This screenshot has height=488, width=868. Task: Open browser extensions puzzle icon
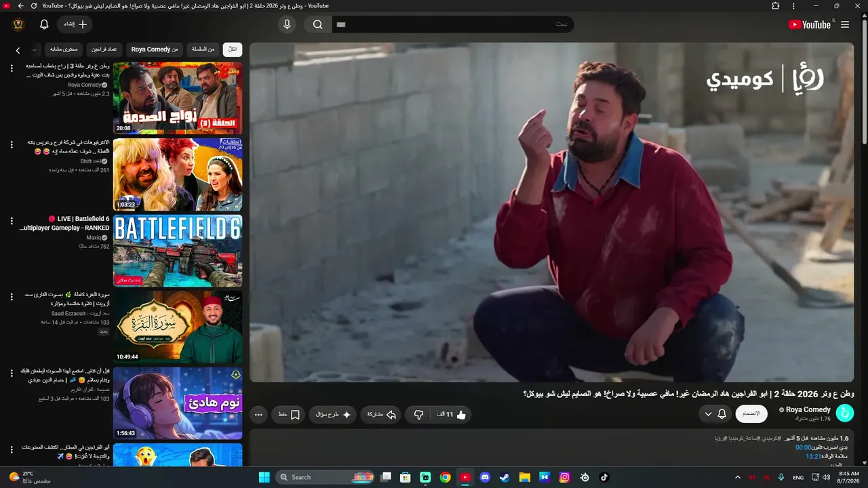pyautogui.click(x=776, y=6)
